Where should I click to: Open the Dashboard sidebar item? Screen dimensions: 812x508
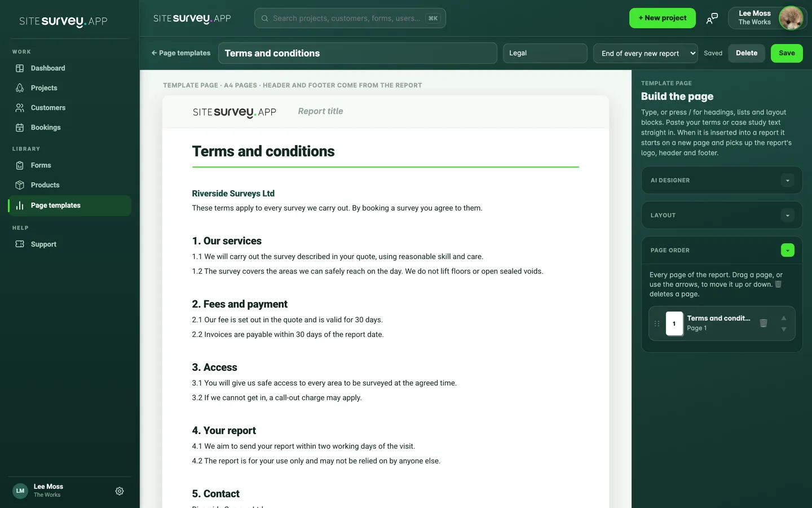pyautogui.click(x=70, y=68)
